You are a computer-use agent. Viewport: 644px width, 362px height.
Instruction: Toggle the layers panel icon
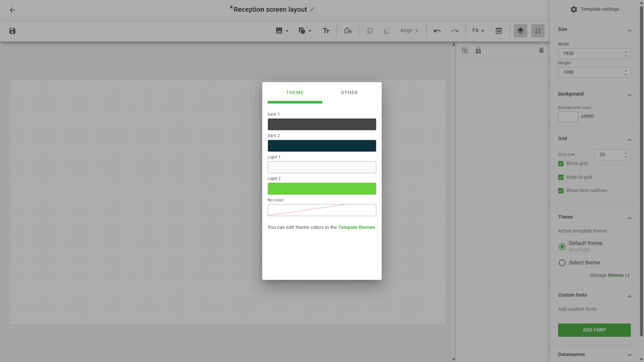[x=520, y=31]
